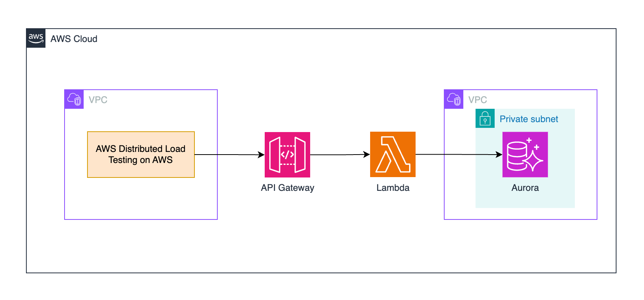This screenshot has height=300, width=644.
Task: Select the AWS Distributed Load Testing box
Action: 141,155
